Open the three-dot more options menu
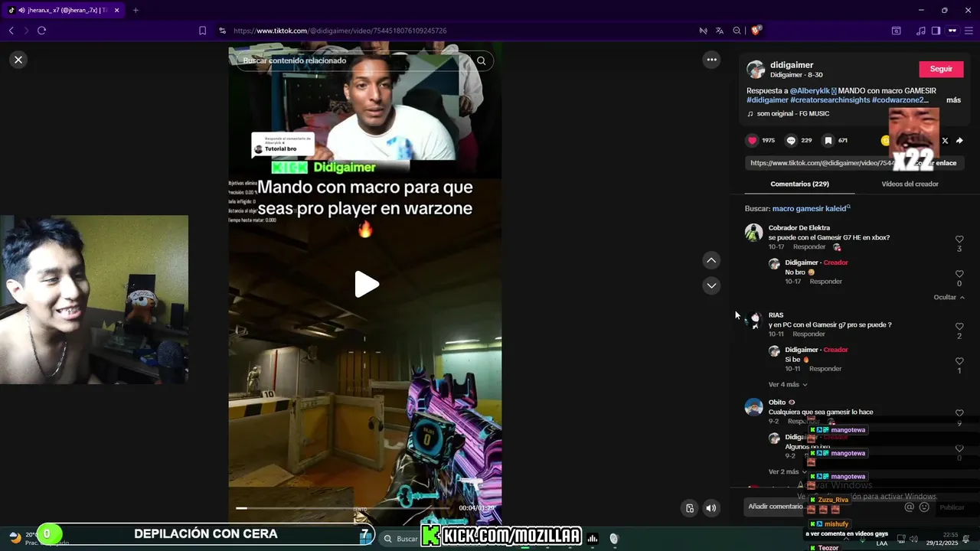Viewport: 980px width, 551px height. click(x=711, y=60)
